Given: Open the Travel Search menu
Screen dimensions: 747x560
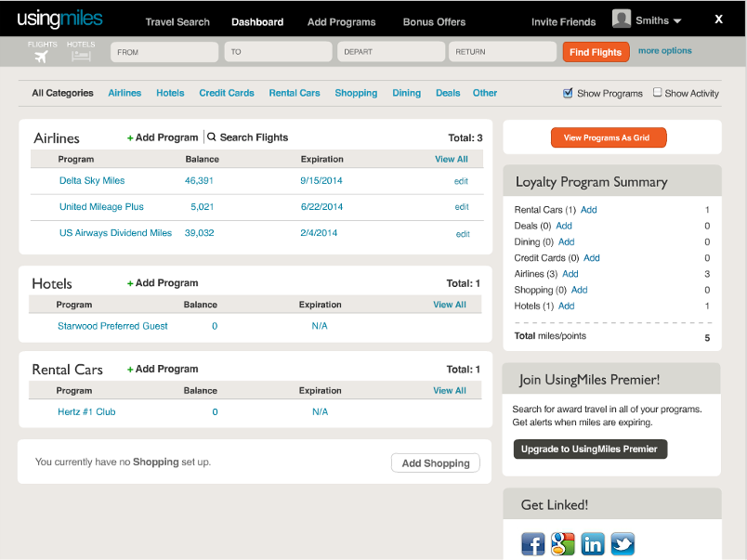Looking at the screenshot, I should (x=177, y=22).
